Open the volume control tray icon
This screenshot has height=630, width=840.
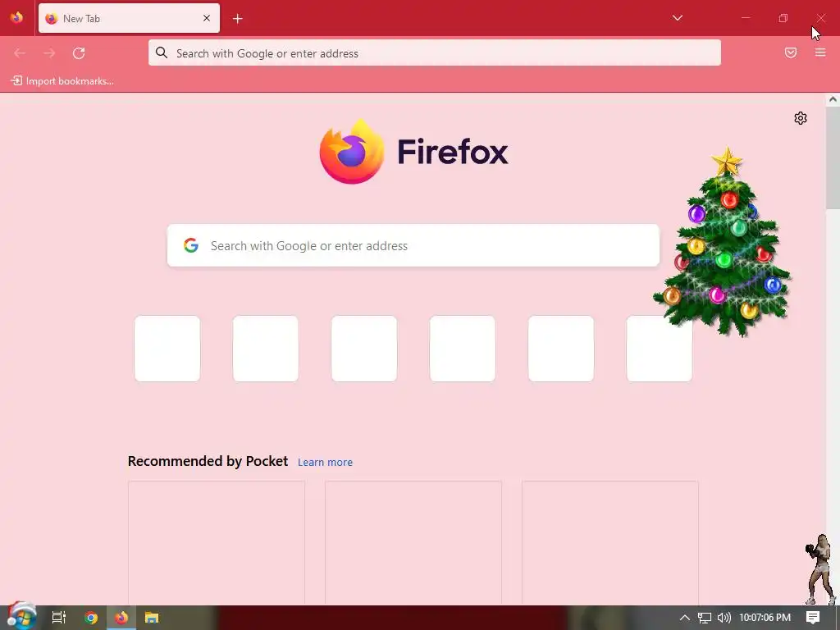pos(724,618)
